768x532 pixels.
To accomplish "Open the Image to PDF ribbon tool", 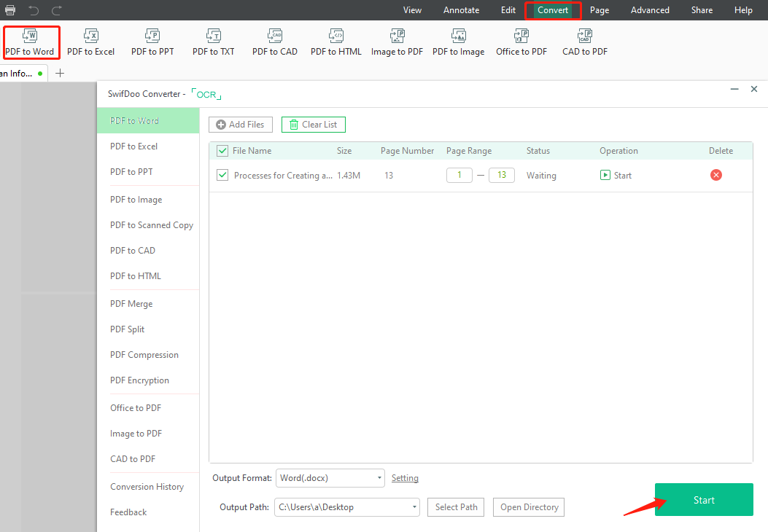I will click(397, 42).
